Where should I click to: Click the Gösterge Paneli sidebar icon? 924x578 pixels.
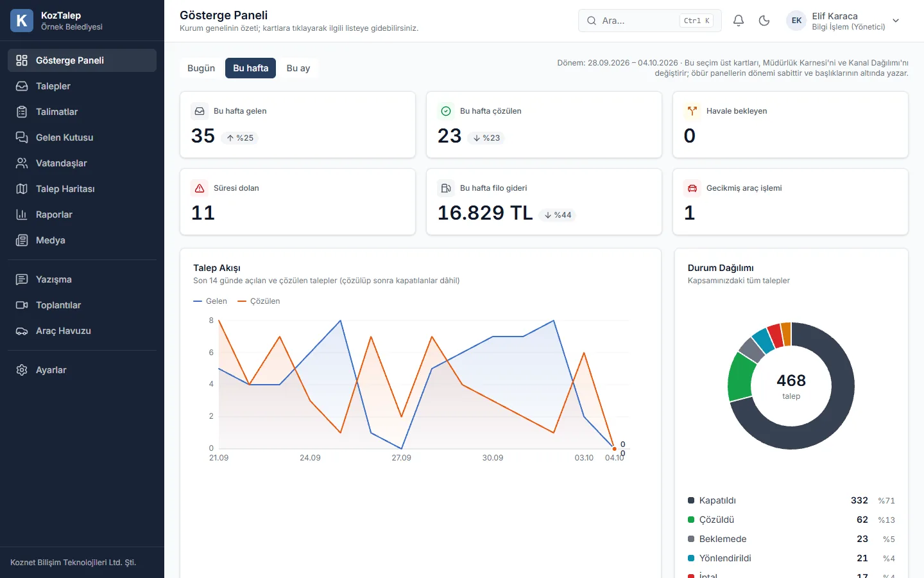pos(22,60)
